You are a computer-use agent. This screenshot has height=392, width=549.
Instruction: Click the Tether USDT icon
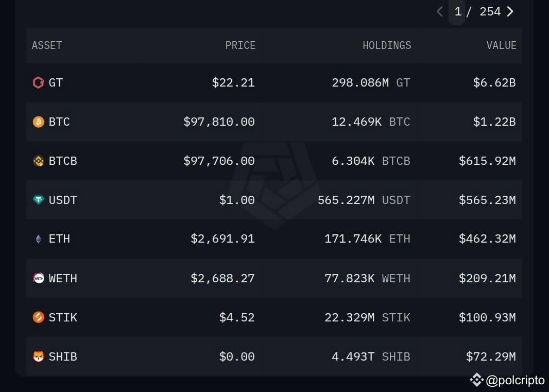click(39, 200)
